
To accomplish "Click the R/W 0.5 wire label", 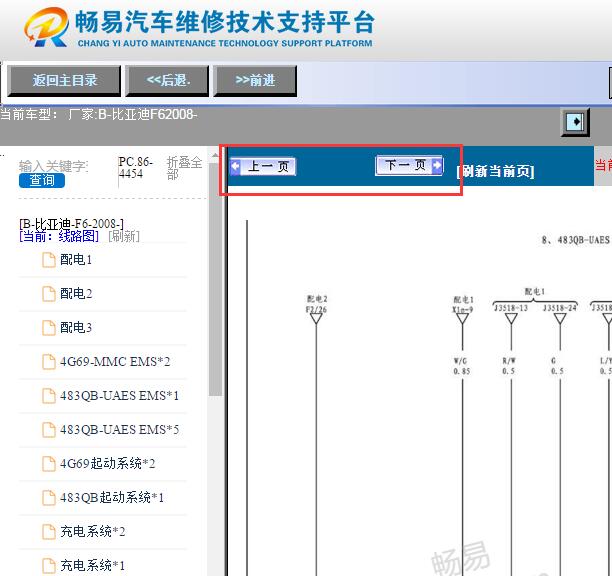I will tap(509, 366).
